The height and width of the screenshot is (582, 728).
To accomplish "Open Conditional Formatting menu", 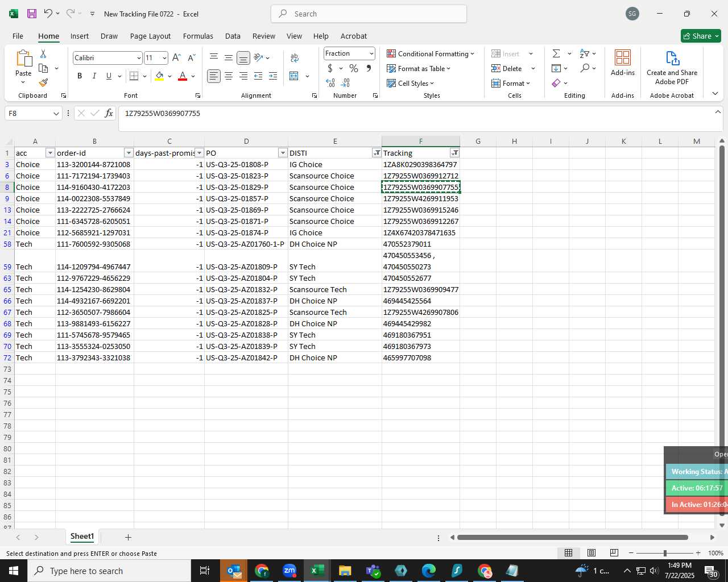I will pyautogui.click(x=431, y=53).
